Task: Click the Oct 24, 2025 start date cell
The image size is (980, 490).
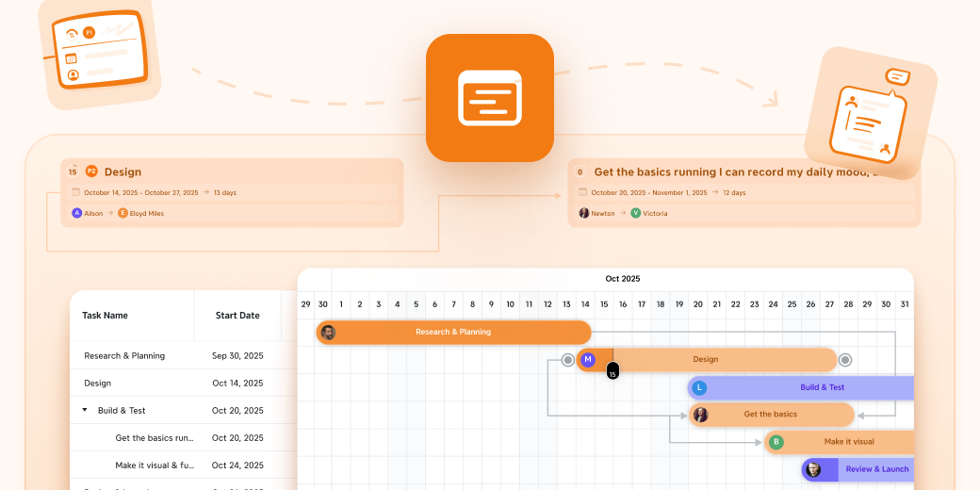Action: tap(237, 465)
